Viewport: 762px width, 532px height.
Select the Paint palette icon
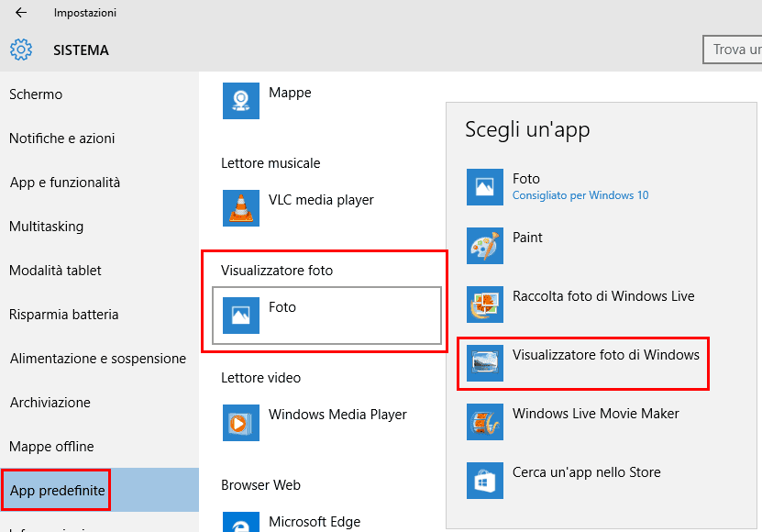click(x=485, y=246)
